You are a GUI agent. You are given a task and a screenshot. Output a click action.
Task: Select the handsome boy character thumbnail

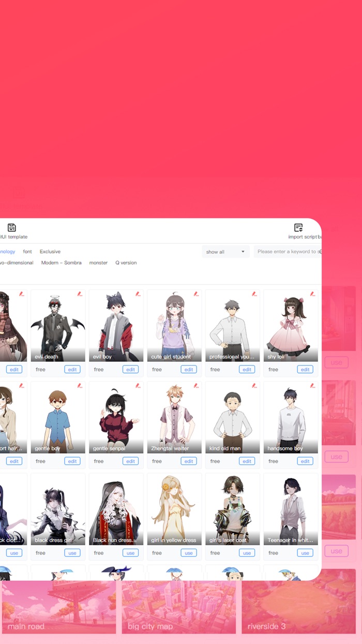(291, 417)
